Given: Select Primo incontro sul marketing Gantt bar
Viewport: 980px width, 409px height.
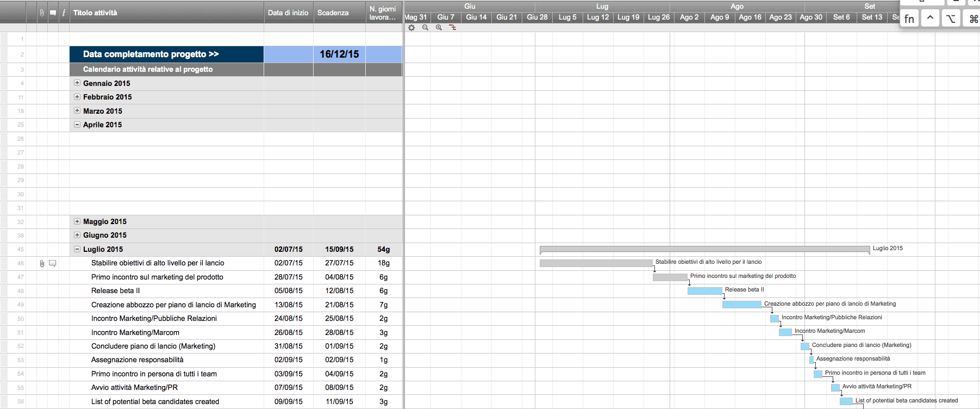Looking at the screenshot, I should pos(670,277).
